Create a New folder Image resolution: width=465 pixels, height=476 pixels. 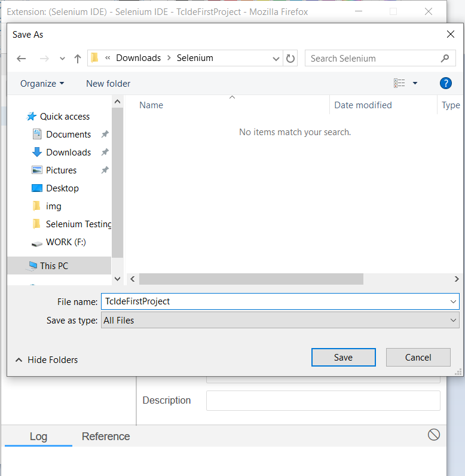coord(108,84)
